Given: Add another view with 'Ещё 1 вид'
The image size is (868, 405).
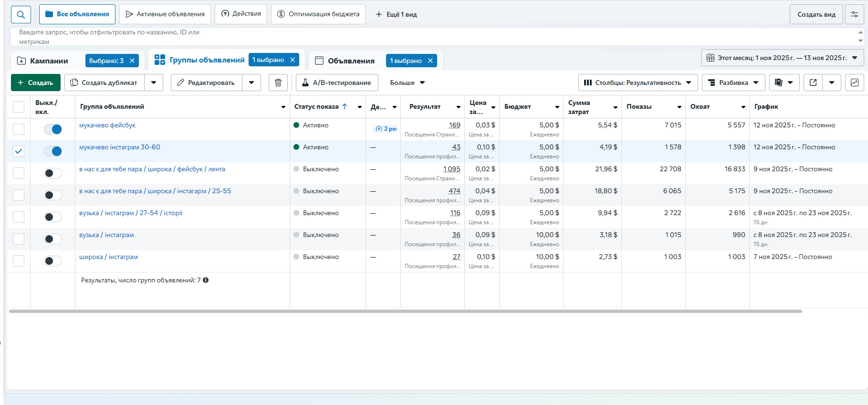Looking at the screenshot, I should [396, 14].
